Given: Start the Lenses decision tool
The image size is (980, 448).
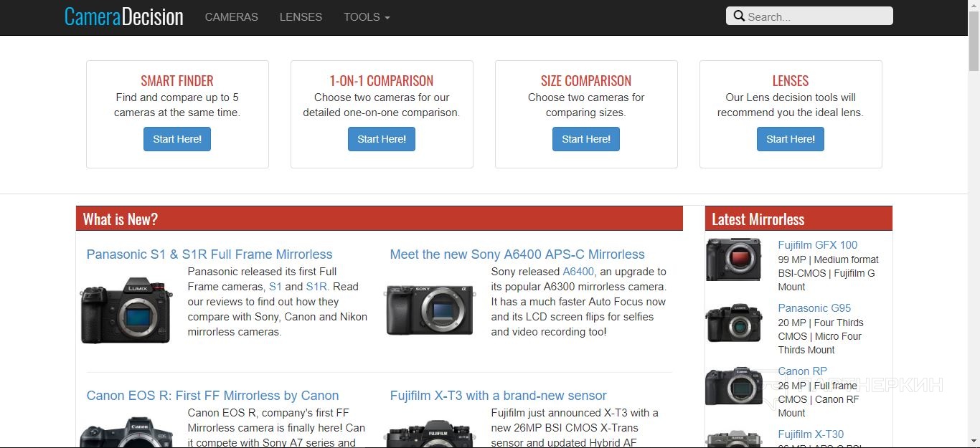Looking at the screenshot, I should [x=791, y=139].
